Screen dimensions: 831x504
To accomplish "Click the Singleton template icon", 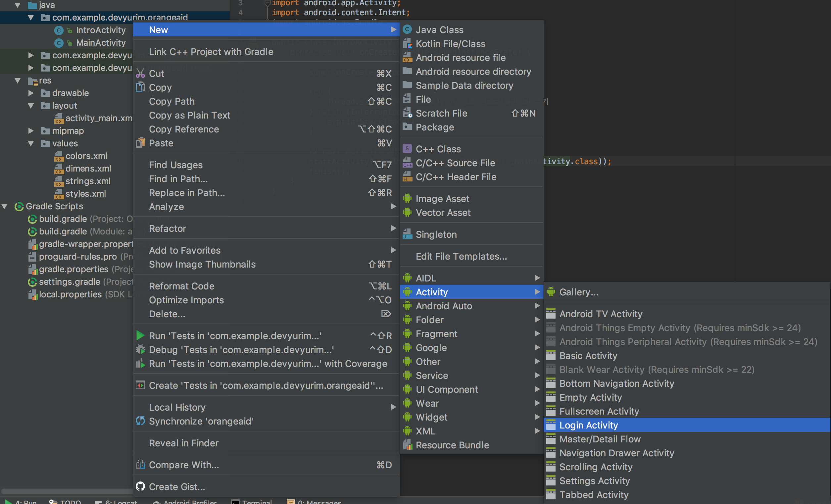I will click(x=407, y=234).
